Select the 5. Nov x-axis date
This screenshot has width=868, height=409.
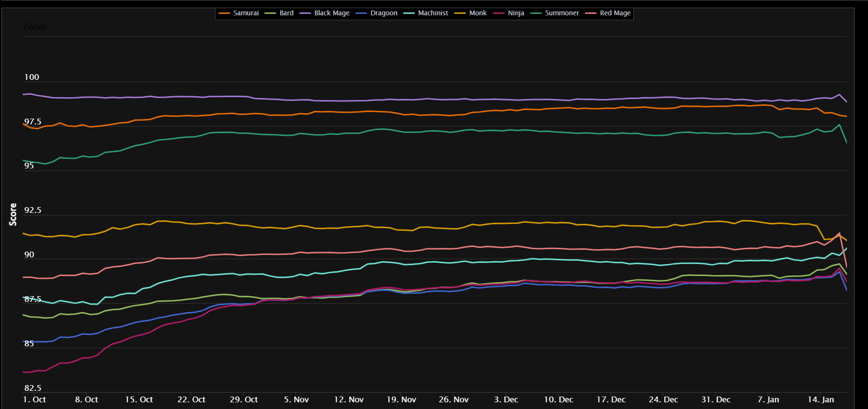pos(297,399)
